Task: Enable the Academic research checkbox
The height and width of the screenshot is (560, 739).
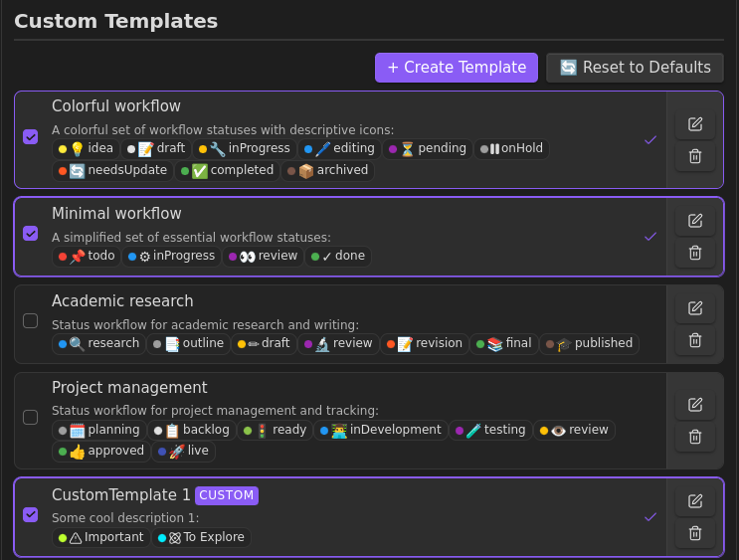Action: (x=31, y=321)
